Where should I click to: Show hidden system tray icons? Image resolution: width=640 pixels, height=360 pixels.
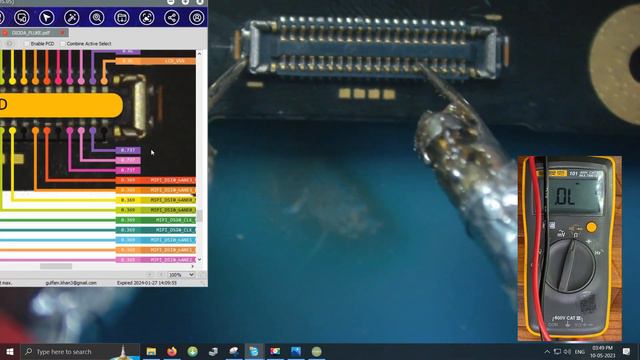click(x=547, y=351)
